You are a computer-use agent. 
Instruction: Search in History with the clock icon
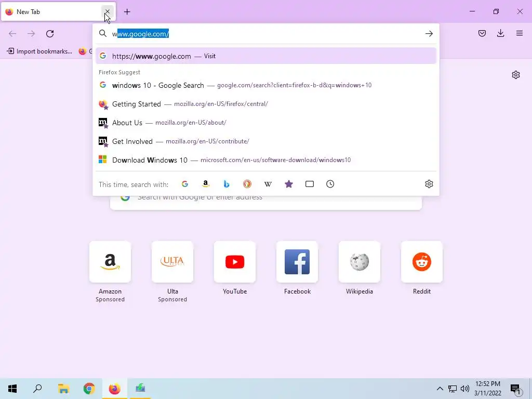(x=330, y=184)
